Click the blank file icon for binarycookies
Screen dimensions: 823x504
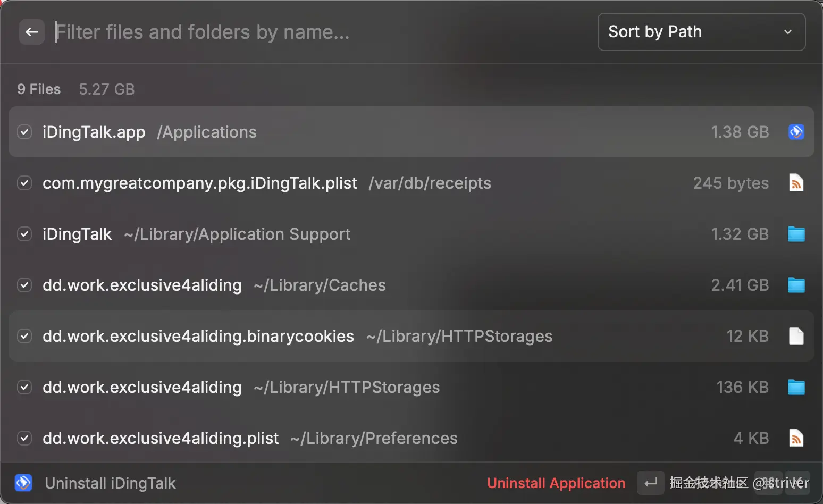pos(796,336)
